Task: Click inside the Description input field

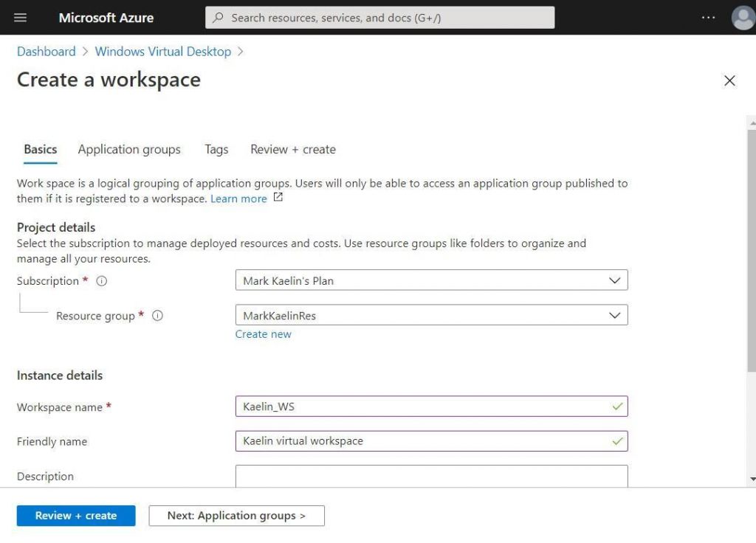Action: (431, 476)
